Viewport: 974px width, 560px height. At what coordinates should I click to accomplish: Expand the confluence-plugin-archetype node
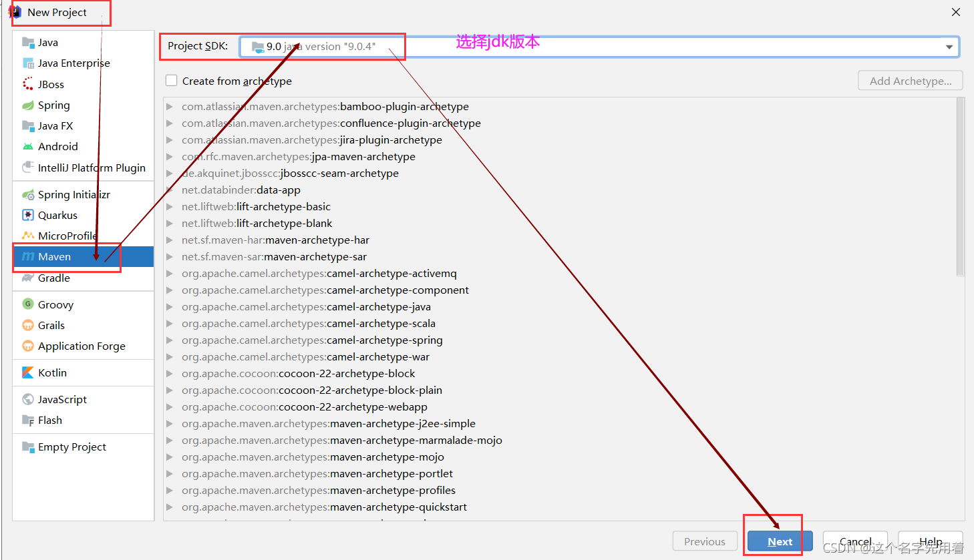170,123
